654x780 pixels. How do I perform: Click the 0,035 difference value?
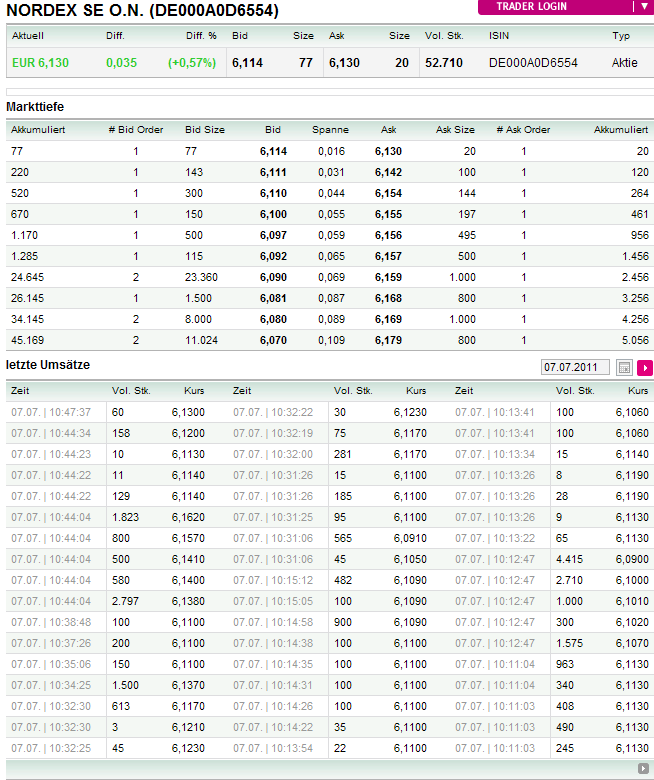coord(121,63)
